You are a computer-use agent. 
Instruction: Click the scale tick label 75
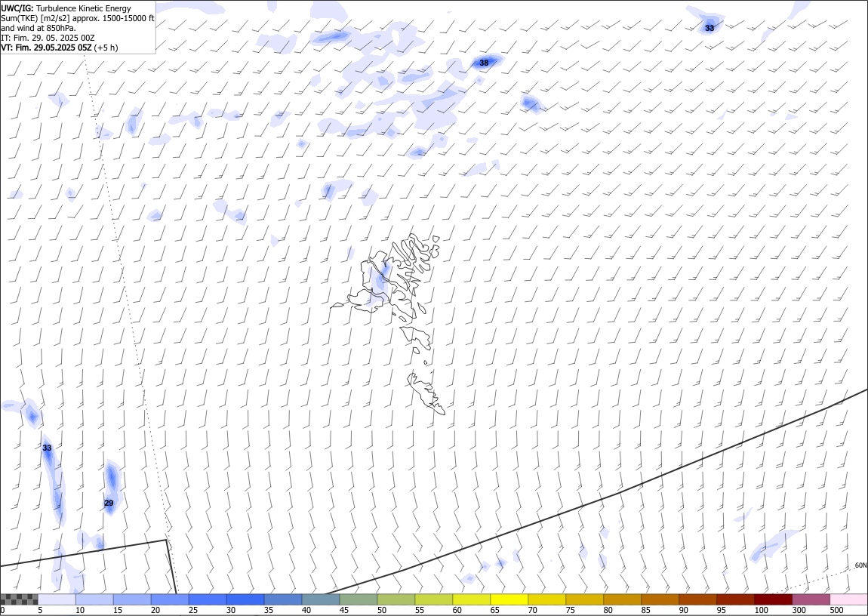[570, 611]
